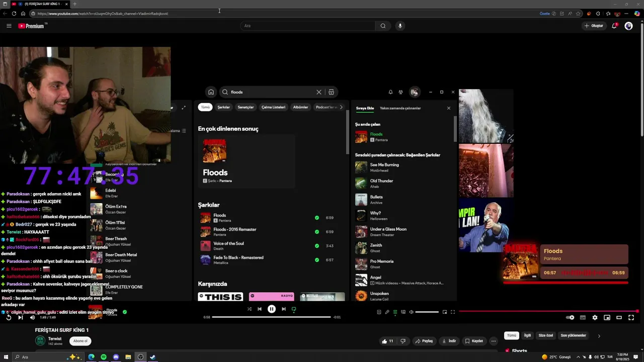Image resolution: width=644 pixels, height=362 pixels.
Task: Open Spotify from Windows taskbar
Action: [x=104, y=357]
